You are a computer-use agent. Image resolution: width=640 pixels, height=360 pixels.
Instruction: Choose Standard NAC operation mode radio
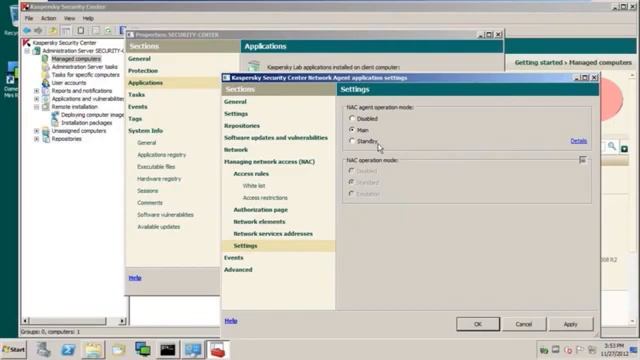pyautogui.click(x=351, y=182)
